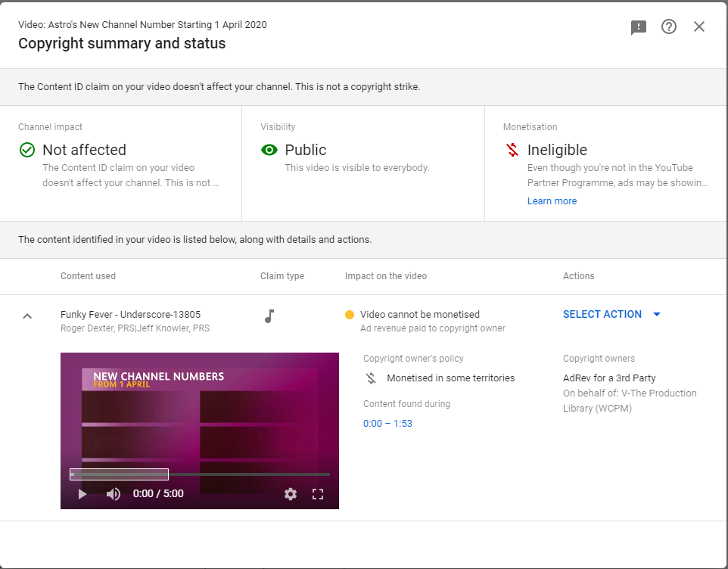The image size is (728, 569).
Task: Click the music note claim type icon
Action: pos(269,316)
